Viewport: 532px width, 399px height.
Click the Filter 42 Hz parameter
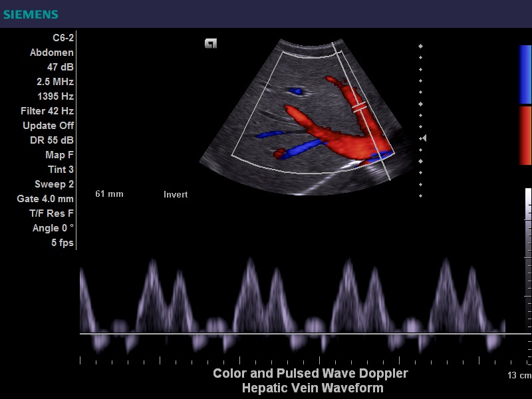coord(47,111)
